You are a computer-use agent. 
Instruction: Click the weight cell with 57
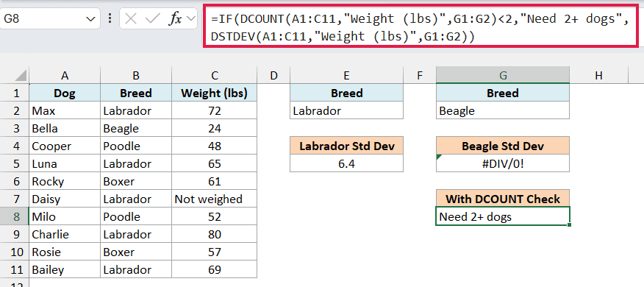[x=215, y=252]
